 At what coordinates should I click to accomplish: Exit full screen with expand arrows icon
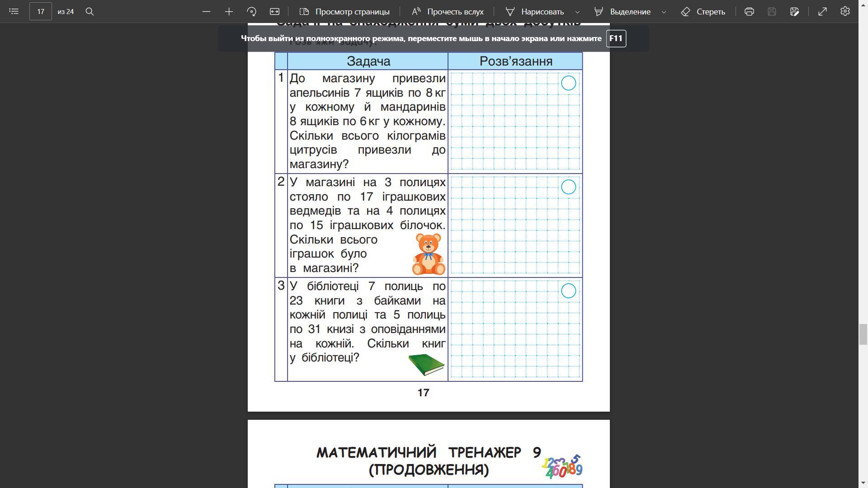pos(822,11)
